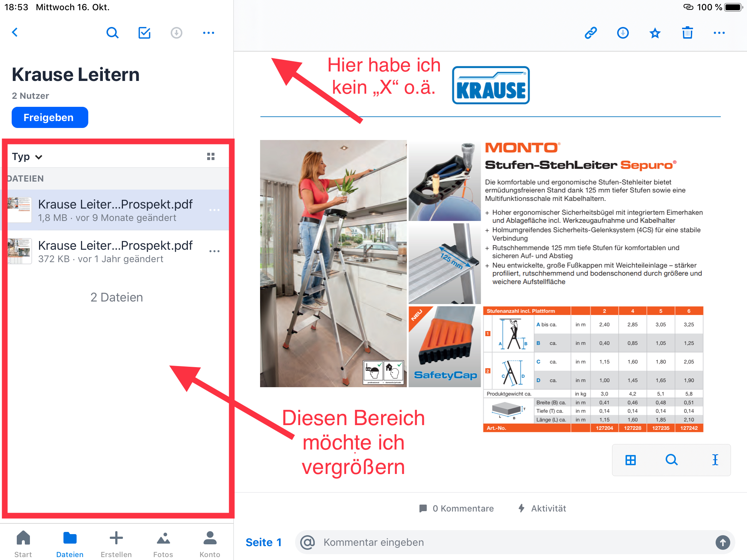This screenshot has height=560, width=747.
Task: Tap the folder offline download icon
Action: [x=177, y=33]
